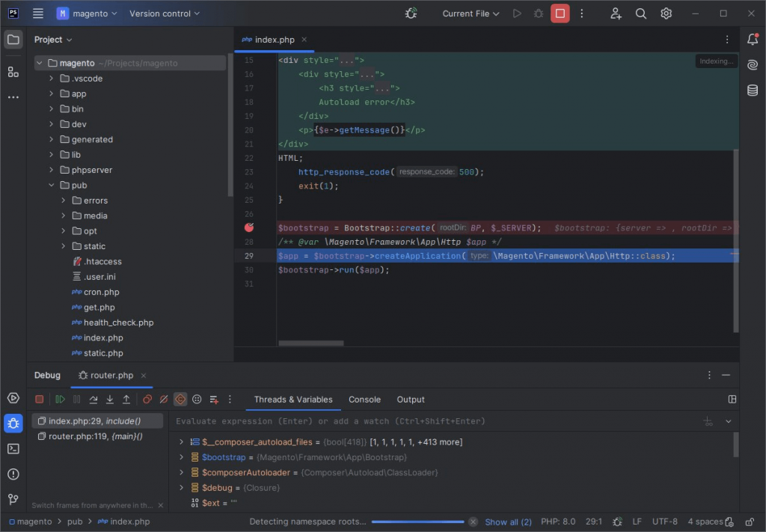The width and height of the screenshot is (766, 532).
Task: Click Show all (2) background tasks link
Action: pyautogui.click(x=508, y=522)
